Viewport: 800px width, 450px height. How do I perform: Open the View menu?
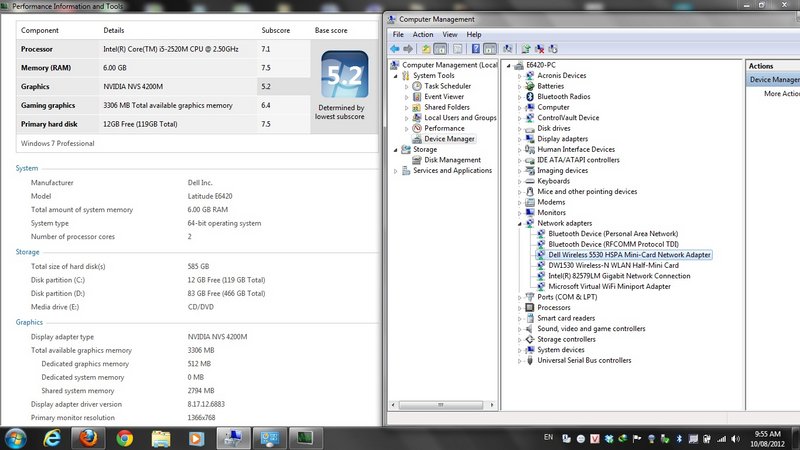(449, 34)
